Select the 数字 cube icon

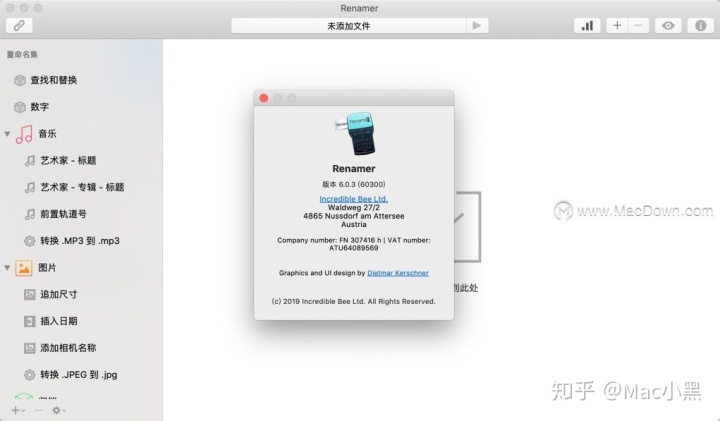20,107
